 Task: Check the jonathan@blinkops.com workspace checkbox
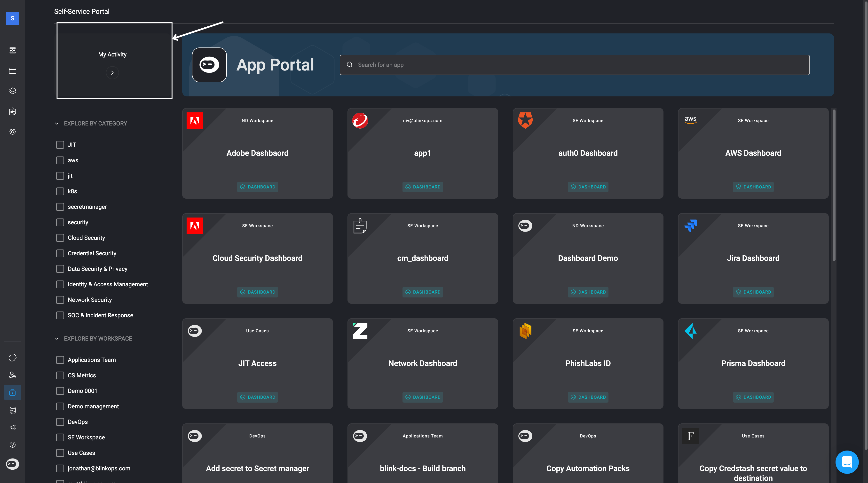click(60, 468)
